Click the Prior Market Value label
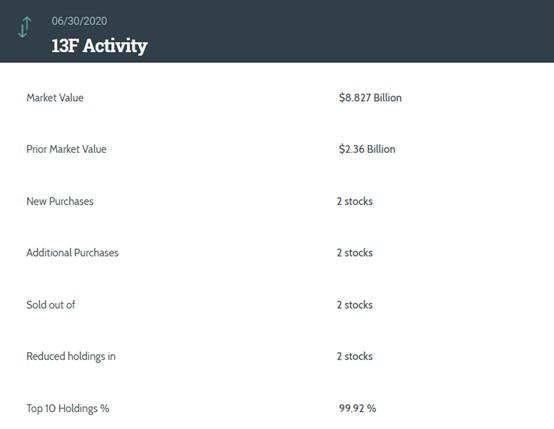 click(x=66, y=149)
